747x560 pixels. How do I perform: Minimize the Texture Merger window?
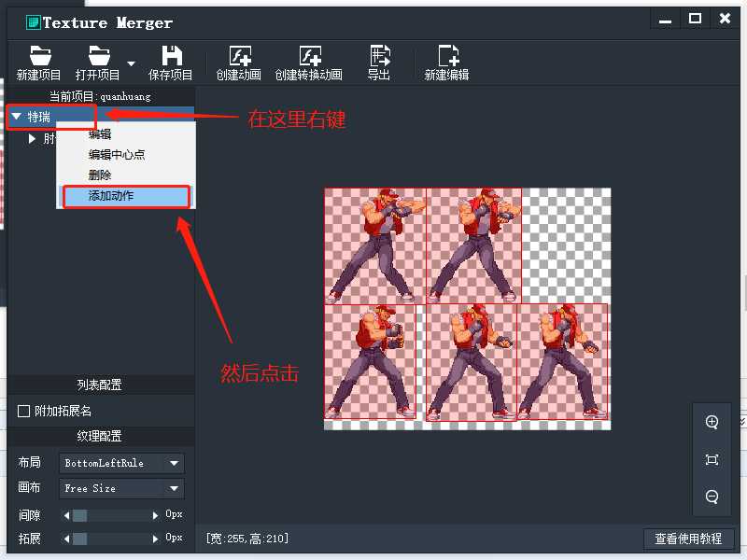pyautogui.click(x=666, y=21)
